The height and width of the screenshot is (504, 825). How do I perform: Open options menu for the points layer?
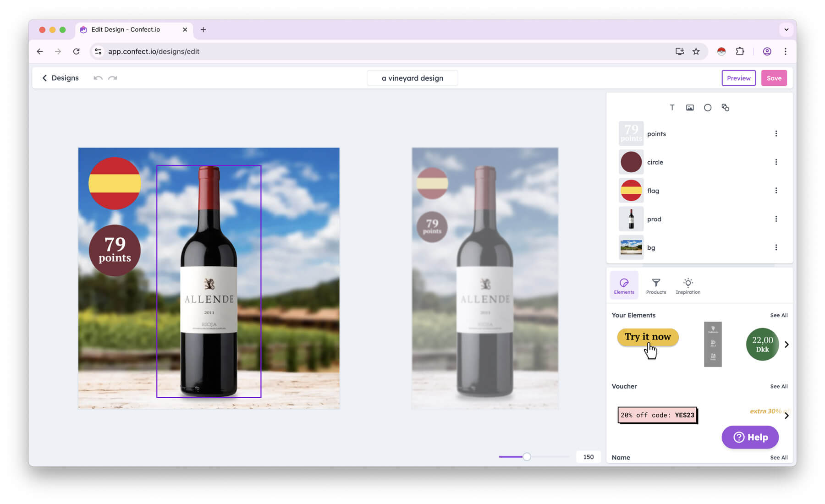(x=776, y=134)
